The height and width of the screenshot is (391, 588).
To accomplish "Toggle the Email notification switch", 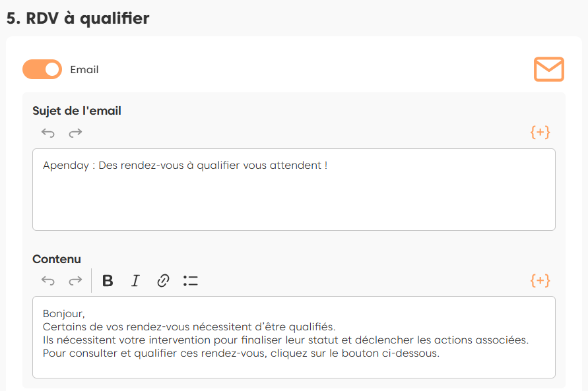I will [42, 69].
